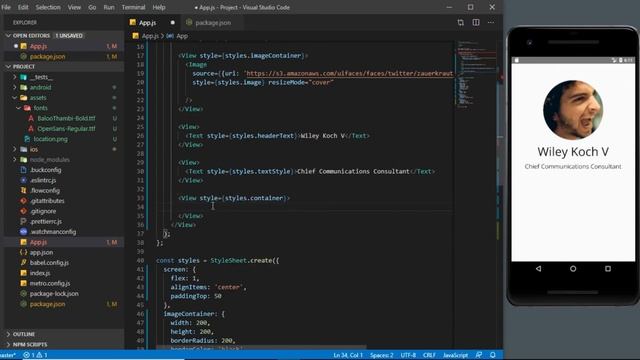The width and height of the screenshot is (640, 360).
Task: Open the package-lock.json file
Action: 54,293
